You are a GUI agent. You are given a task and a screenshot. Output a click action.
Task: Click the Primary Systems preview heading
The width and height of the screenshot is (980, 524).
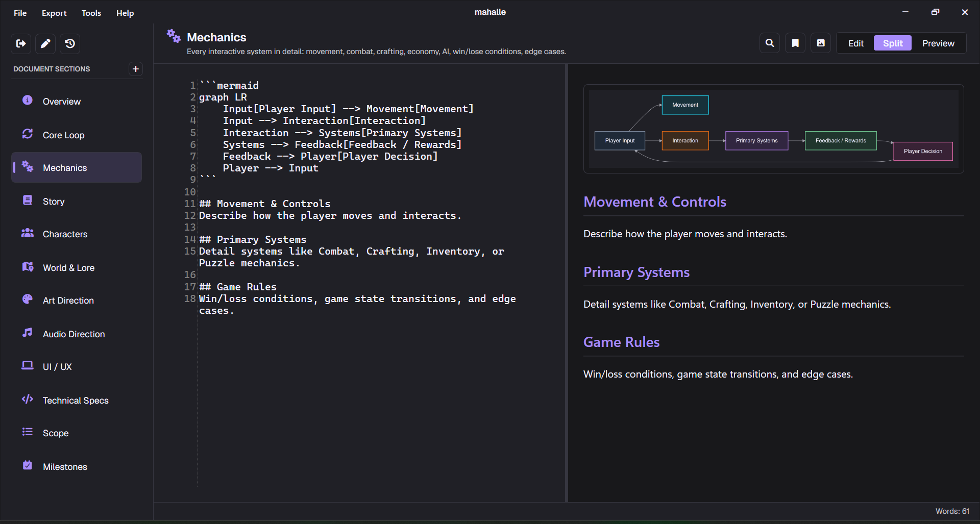pos(636,272)
